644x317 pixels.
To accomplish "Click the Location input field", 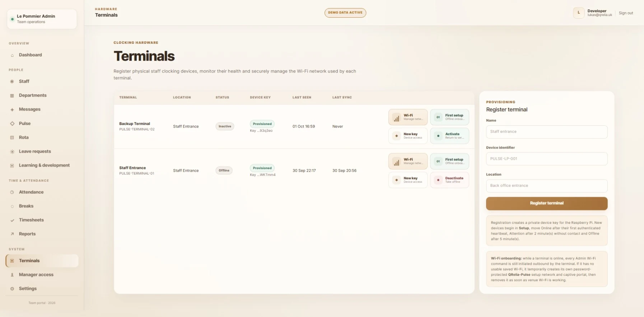I will 547,186.
